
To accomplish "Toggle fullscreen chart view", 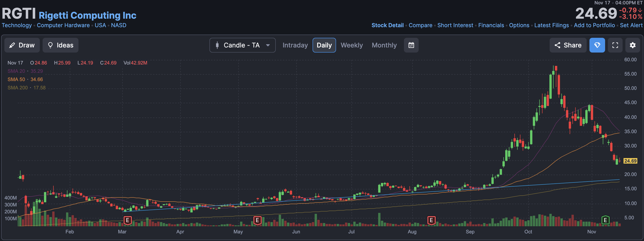I will (x=615, y=45).
